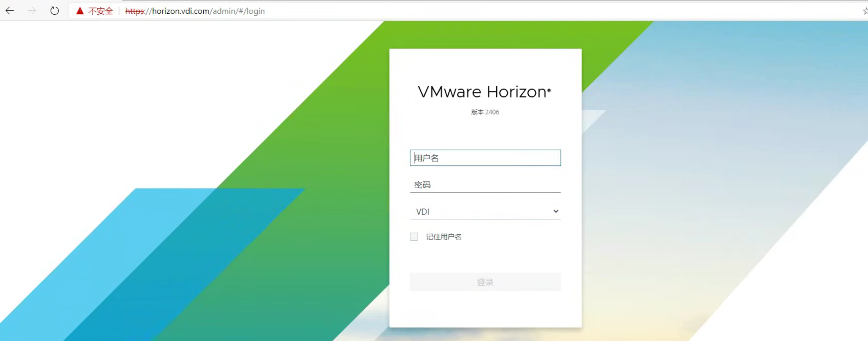Click the red not-secure warning icon
This screenshot has height=341, width=868.
coord(80,11)
